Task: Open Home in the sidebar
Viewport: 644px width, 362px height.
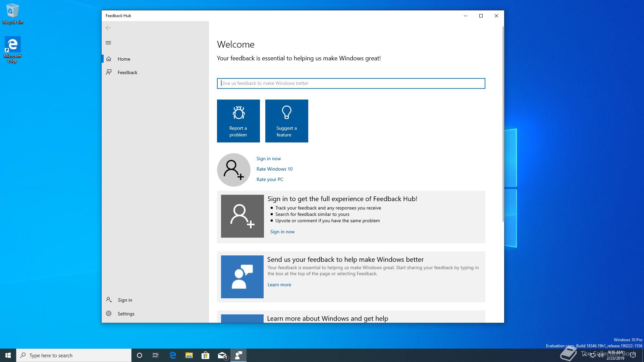Action: (x=155, y=59)
